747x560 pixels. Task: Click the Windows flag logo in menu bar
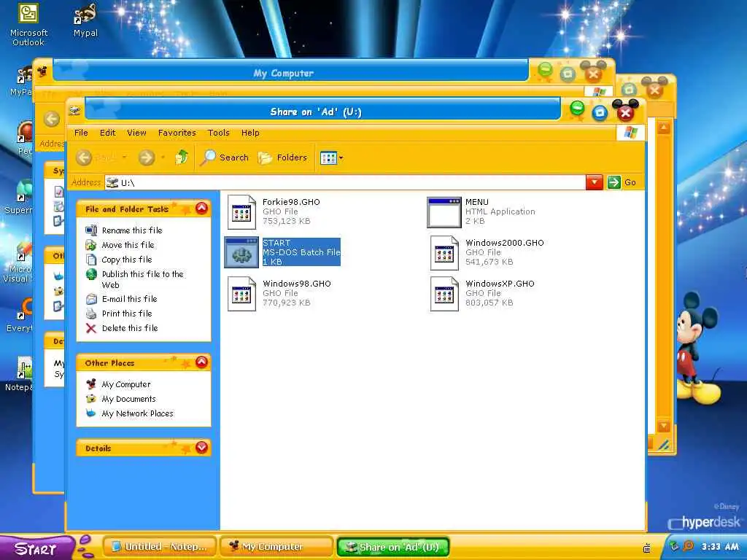point(630,133)
